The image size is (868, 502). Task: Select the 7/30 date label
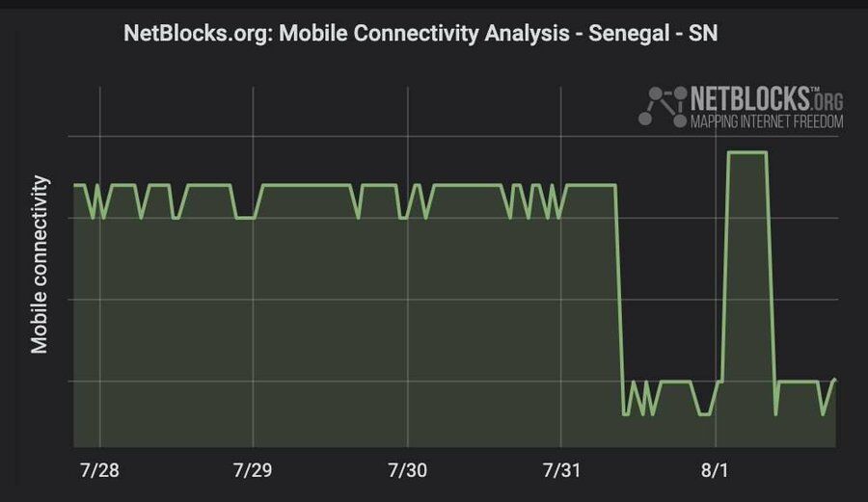407,470
